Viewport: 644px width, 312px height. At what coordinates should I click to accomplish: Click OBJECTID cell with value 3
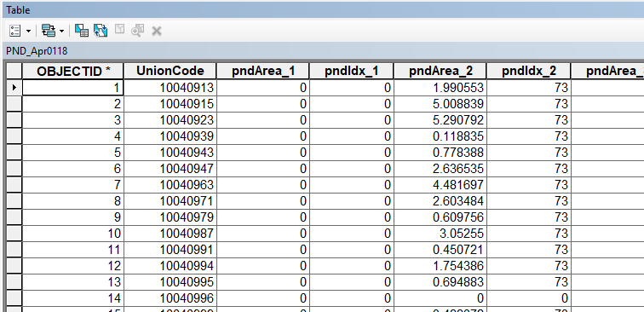(73, 120)
